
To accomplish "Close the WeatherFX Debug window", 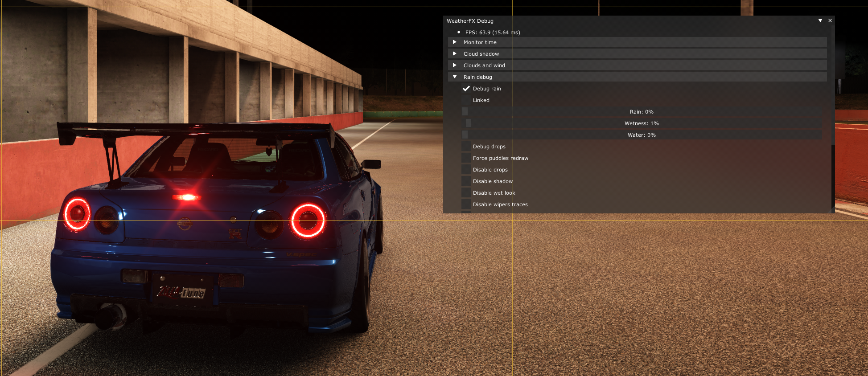I will click(830, 20).
